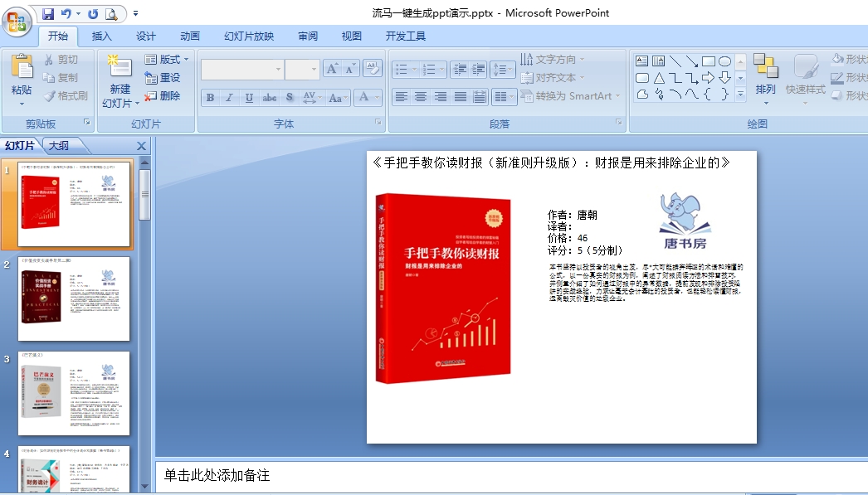Pick the oval shape
Viewport: 868px width, 495px height.
724,61
